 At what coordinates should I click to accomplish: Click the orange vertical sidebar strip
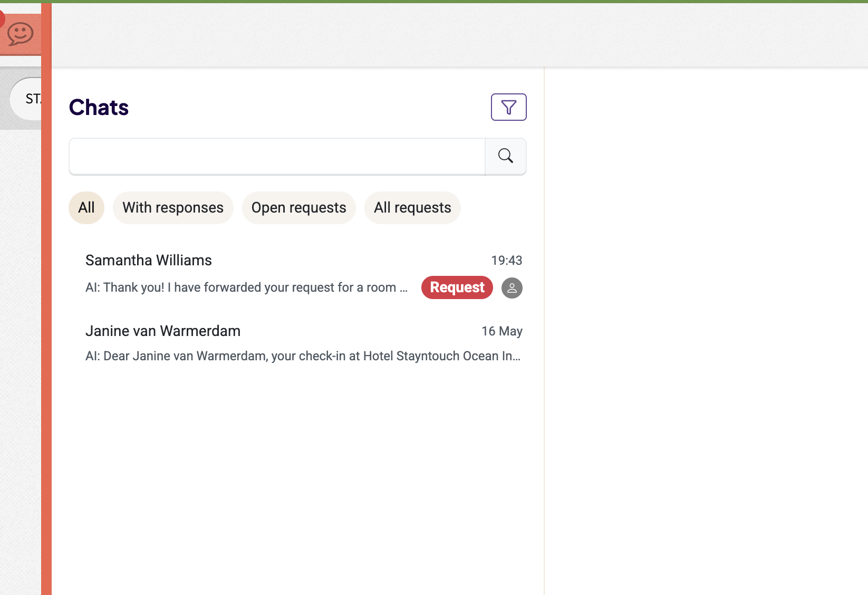(46, 299)
